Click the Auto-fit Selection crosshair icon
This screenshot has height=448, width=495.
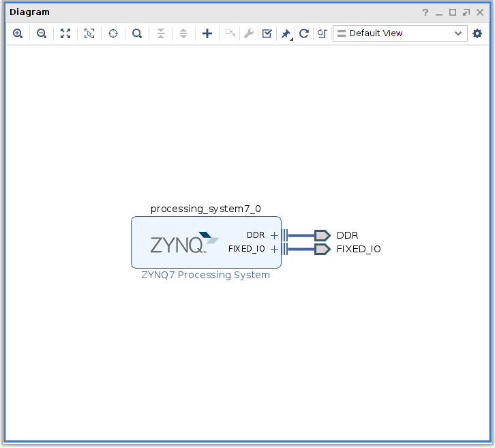click(113, 33)
